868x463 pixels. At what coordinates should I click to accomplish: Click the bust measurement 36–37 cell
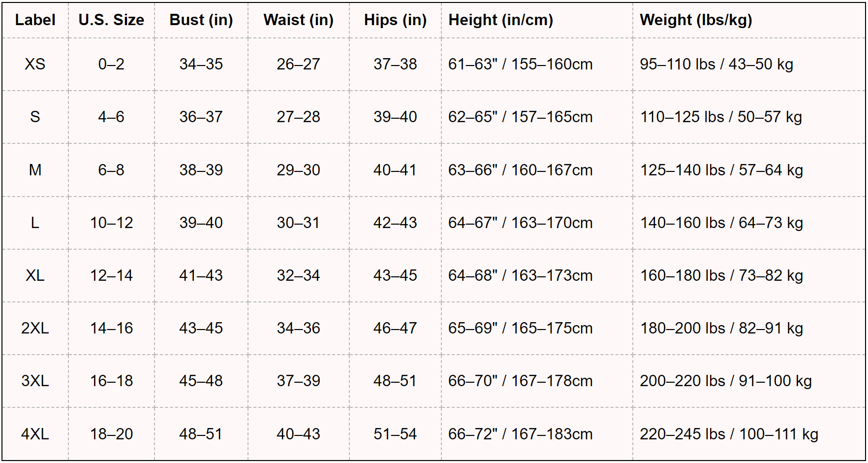[x=201, y=117]
